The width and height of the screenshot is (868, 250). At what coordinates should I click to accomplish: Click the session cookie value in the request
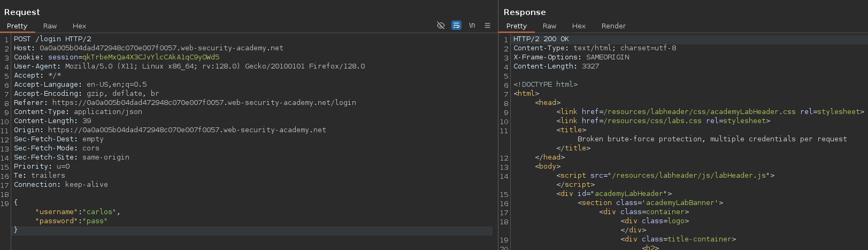[151, 57]
